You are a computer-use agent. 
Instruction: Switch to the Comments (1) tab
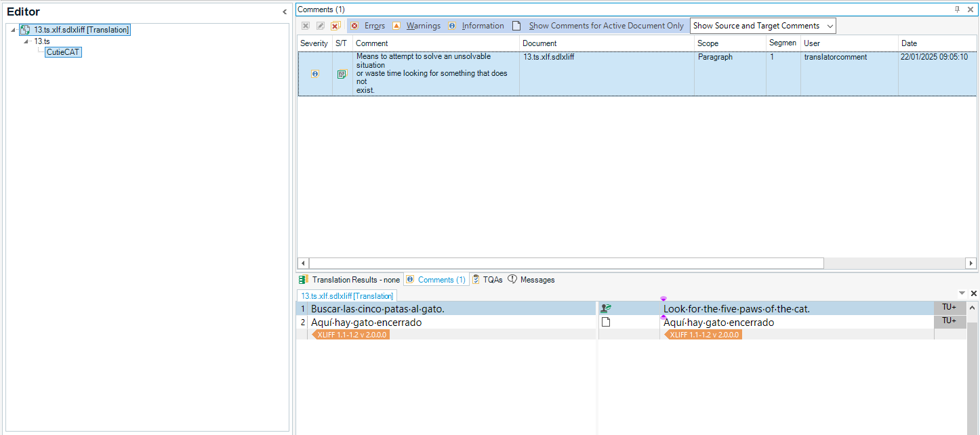(436, 280)
